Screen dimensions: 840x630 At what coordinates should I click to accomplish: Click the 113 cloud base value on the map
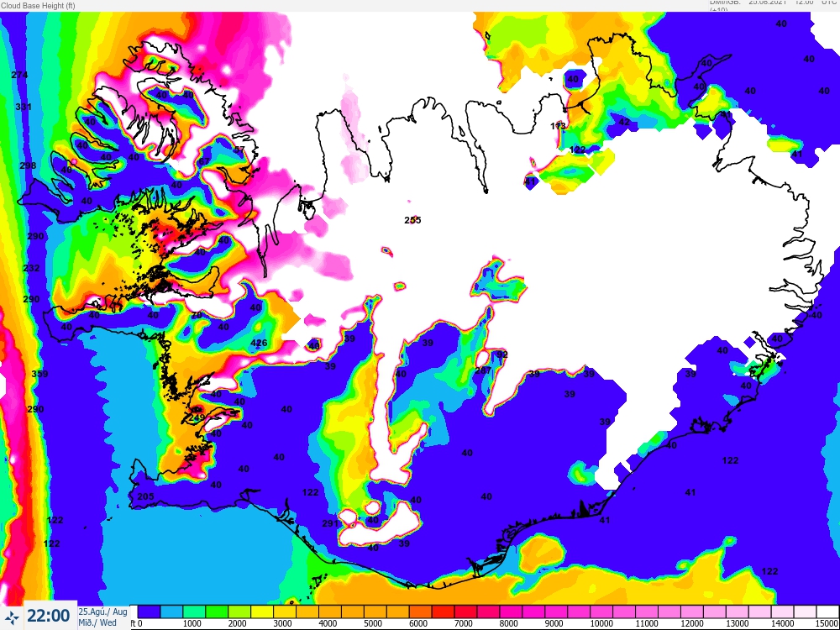(x=559, y=126)
